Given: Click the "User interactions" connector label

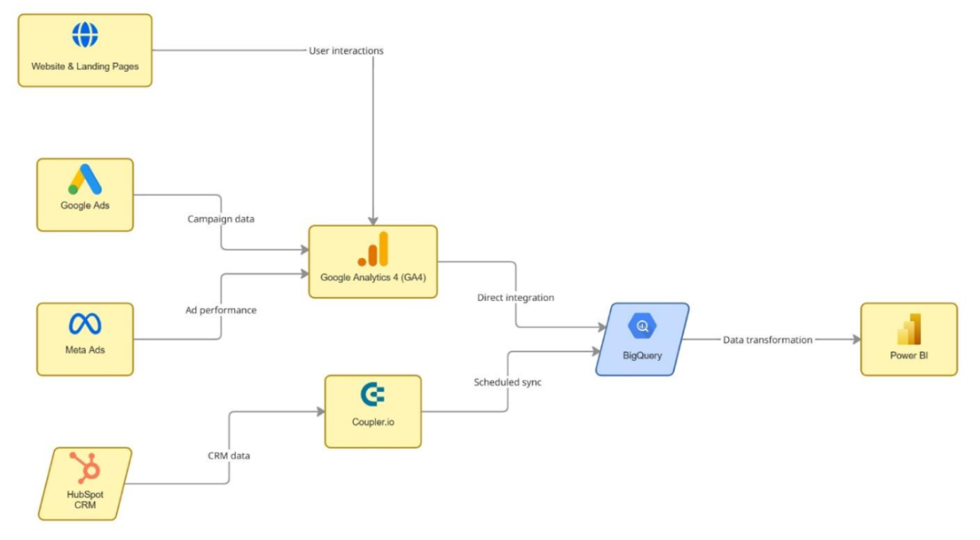Looking at the screenshot, I should 346,51.
